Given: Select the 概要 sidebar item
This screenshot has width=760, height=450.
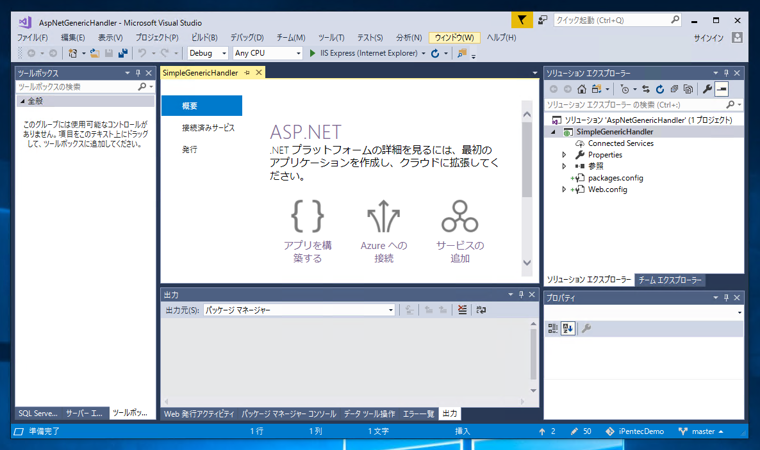Looking at the screenshot, I should tap(202, 106).
